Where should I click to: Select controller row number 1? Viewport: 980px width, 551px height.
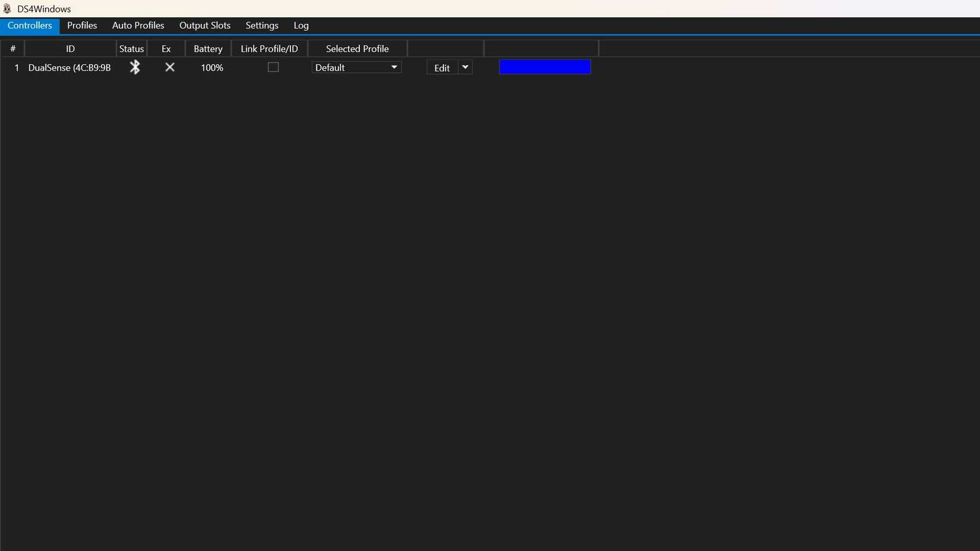pos(17,68)
